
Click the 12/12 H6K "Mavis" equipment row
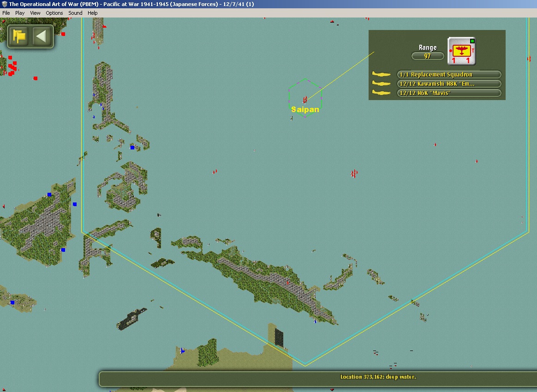click(x=449, y=93)
